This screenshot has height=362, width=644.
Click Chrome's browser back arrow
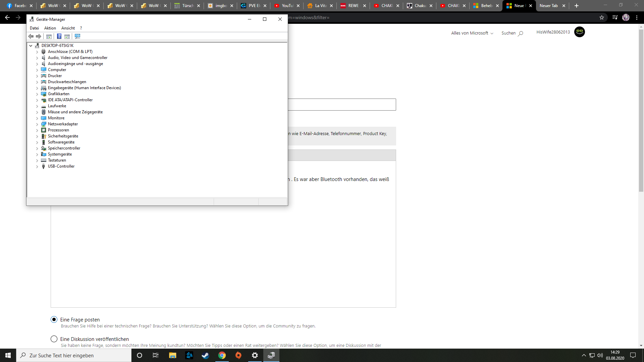click(x=7, y=17)
